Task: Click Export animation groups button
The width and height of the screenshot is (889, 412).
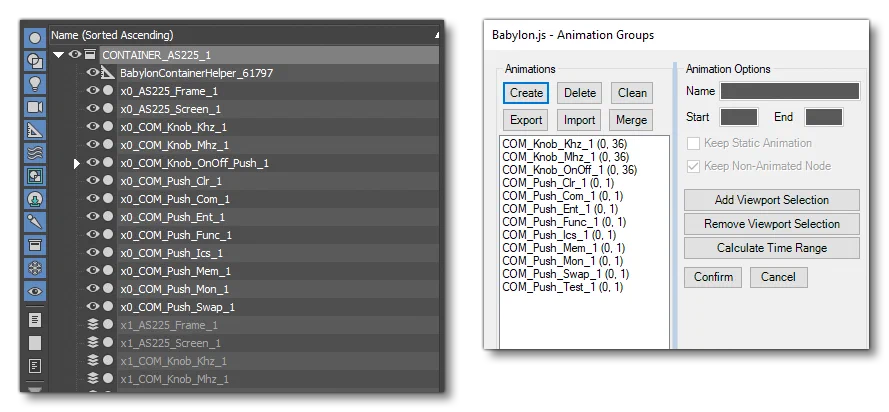Action: coord(526,120)
